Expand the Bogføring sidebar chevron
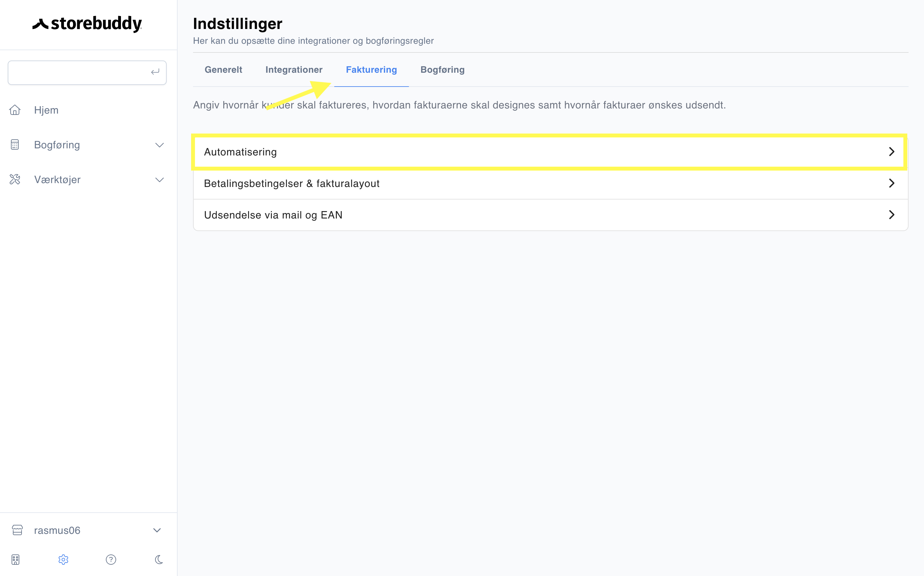The width and height of the screenshot is (924, 576). (160, 145)
